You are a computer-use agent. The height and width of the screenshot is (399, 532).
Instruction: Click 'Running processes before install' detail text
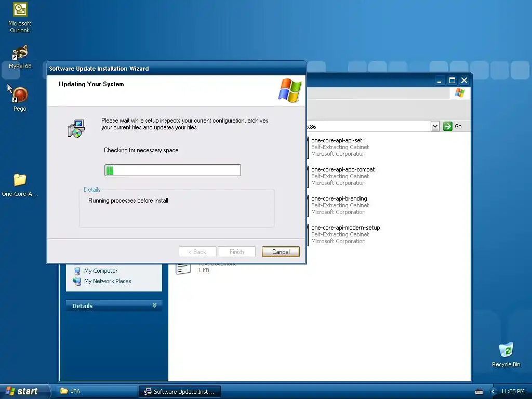coord(128,201)
